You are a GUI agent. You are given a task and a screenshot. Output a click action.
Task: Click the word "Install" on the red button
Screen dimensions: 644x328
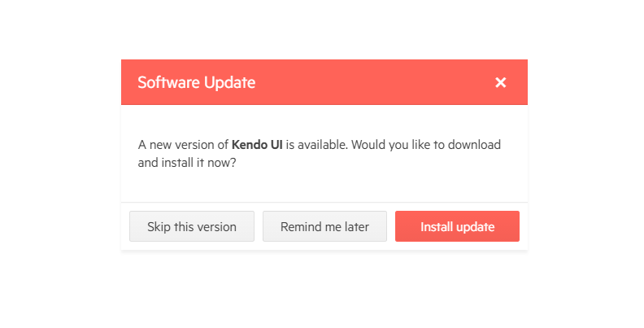tap(437, 227)
